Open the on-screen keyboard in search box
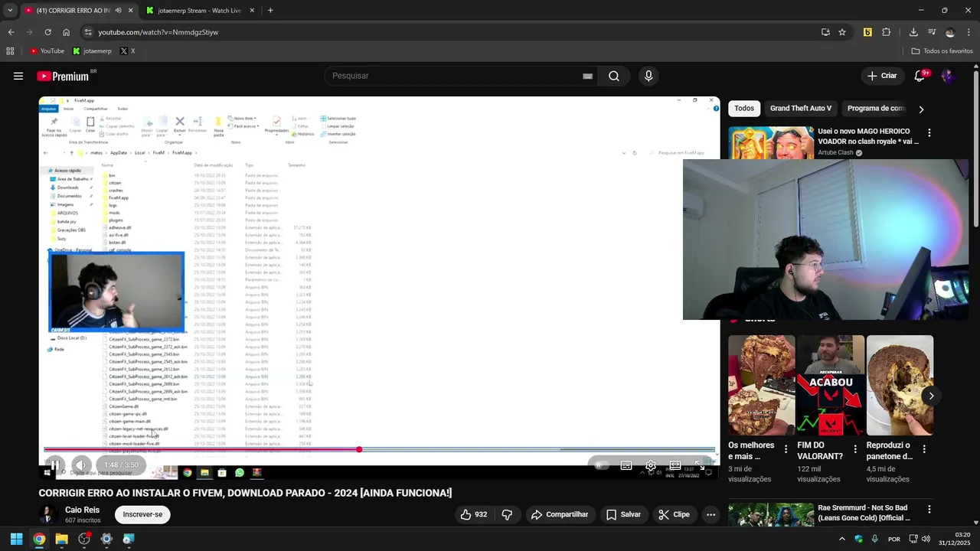This screenshot has height=551, width=980. 587,76
